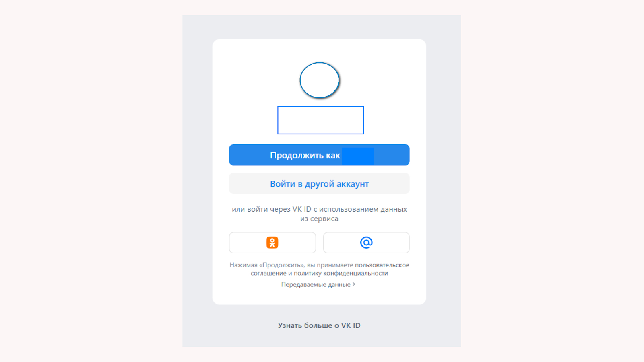Click the blue Mail.ru login button

click(x=366, y=243)
